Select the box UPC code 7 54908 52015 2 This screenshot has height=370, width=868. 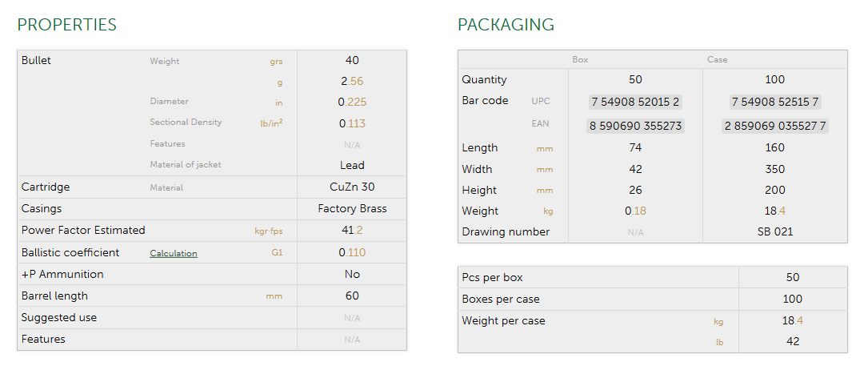coord(635,102)
